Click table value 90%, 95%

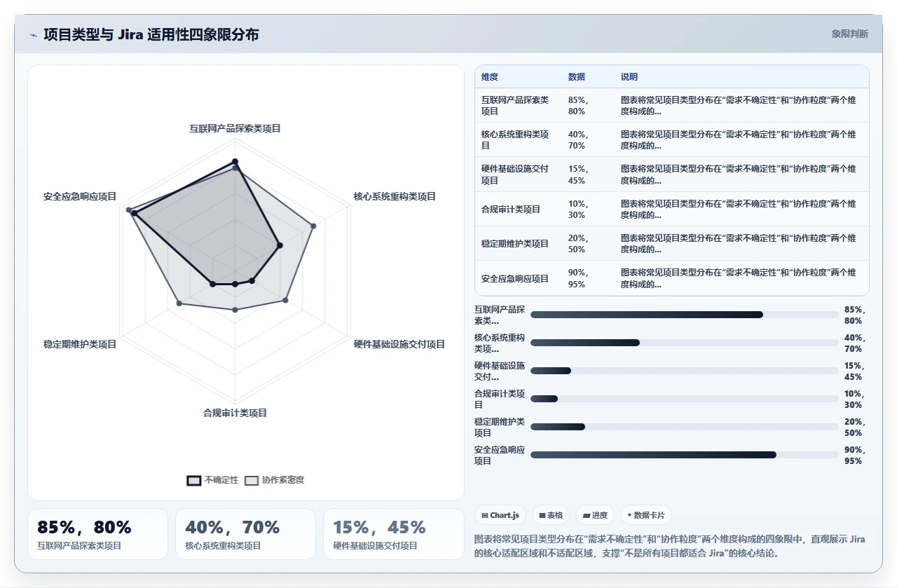(x=579, y=278)
